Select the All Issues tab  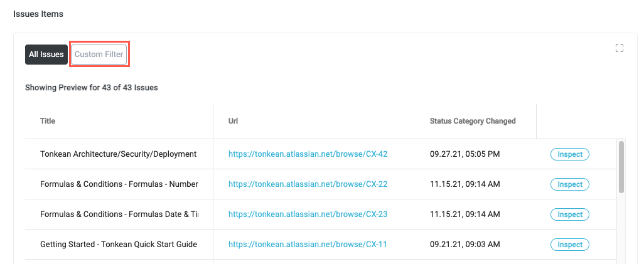46,55
